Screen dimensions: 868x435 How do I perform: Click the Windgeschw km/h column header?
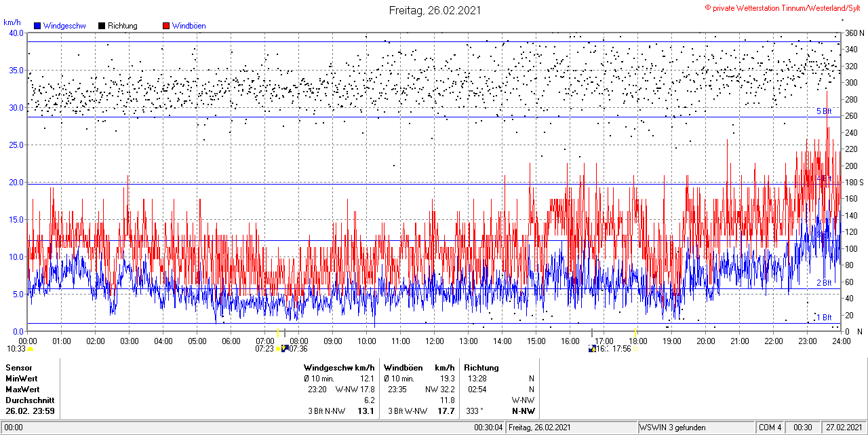click(x=339, y=368)
